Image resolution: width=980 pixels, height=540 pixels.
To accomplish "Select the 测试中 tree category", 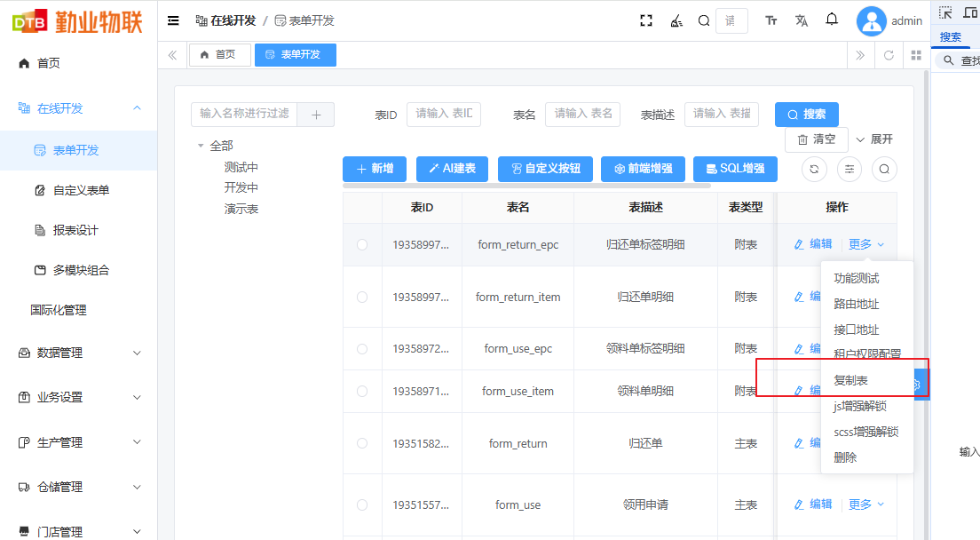I will 241,168.
